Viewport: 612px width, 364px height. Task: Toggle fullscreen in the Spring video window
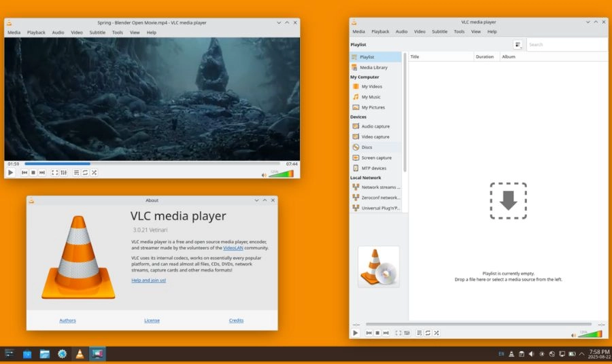coord(54,172)
